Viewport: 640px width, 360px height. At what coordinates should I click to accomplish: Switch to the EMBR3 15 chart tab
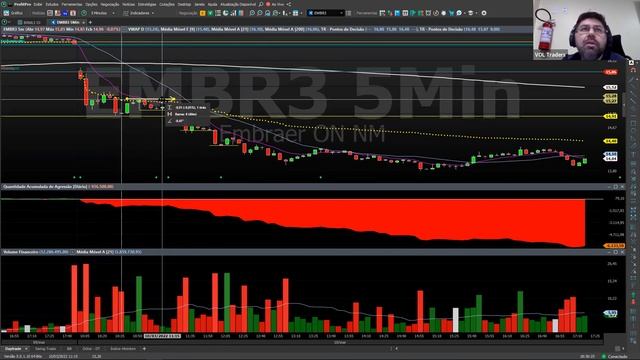[x=29, y=22]
